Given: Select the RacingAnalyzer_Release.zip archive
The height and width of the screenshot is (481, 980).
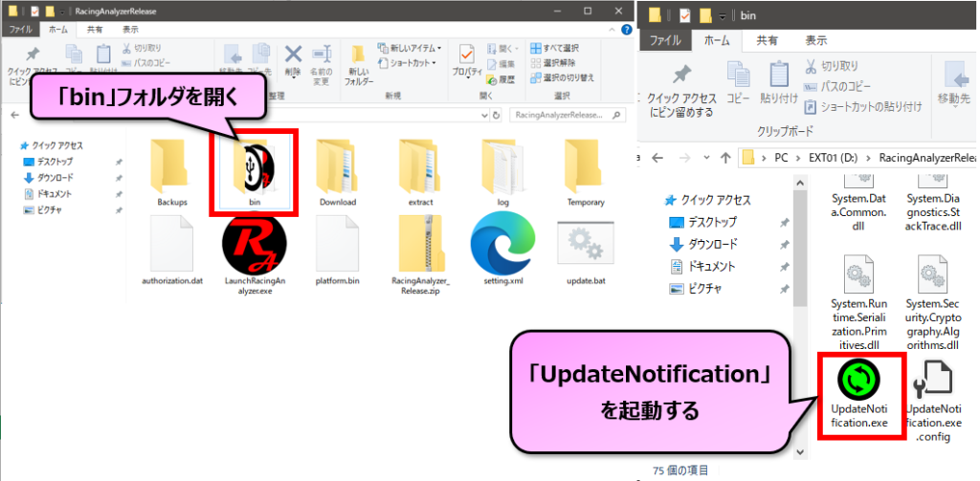Looking at the screenshot, I should click(x=420, y=248).
